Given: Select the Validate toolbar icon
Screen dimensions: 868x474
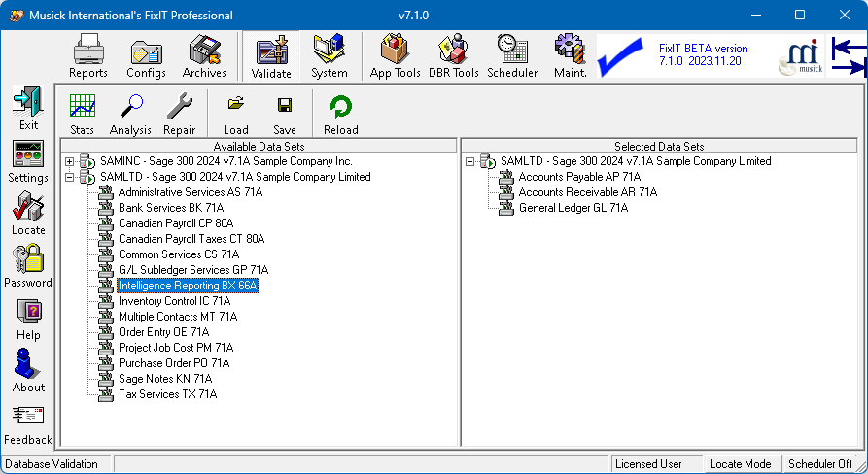Looking at the screenshot, I should pos(271,56).
